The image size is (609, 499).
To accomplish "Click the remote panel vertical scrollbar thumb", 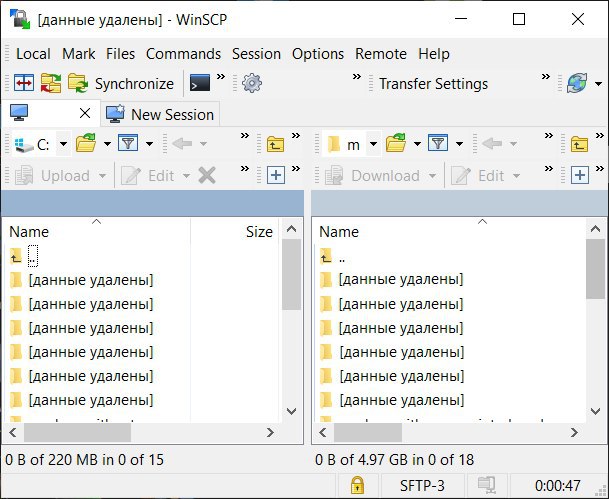I will 595,269.
